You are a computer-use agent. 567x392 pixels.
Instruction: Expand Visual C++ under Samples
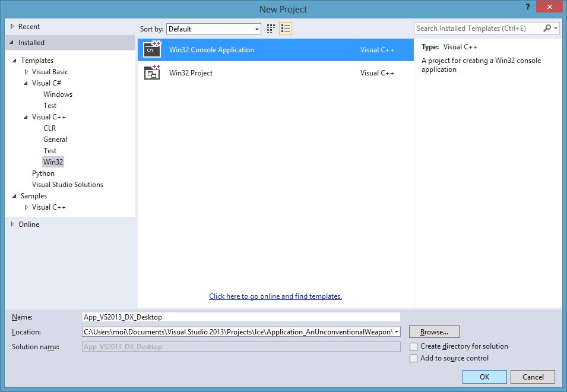pos(26,207)
